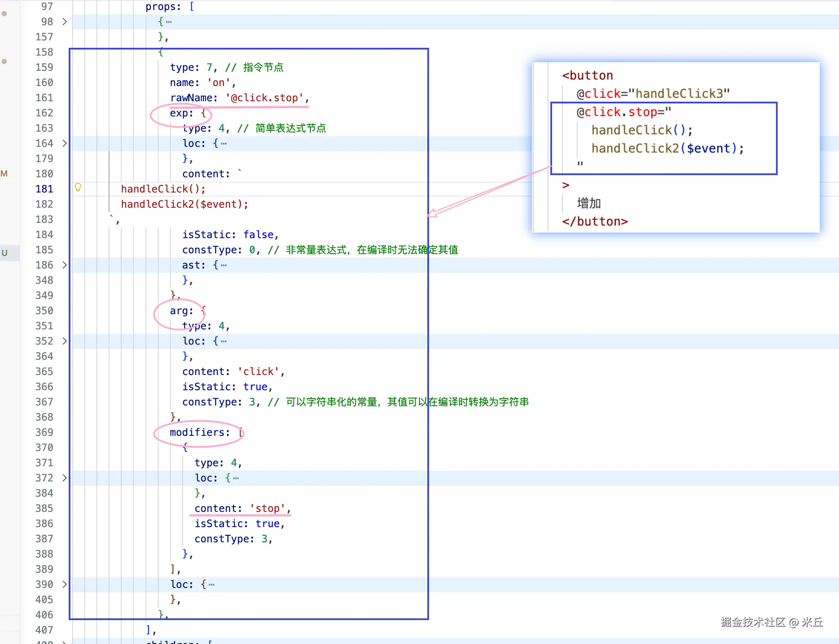Expand the folded block at line 98
Image resolution: width=839 pixels, height=644 pixels.
tap(64, 22)
